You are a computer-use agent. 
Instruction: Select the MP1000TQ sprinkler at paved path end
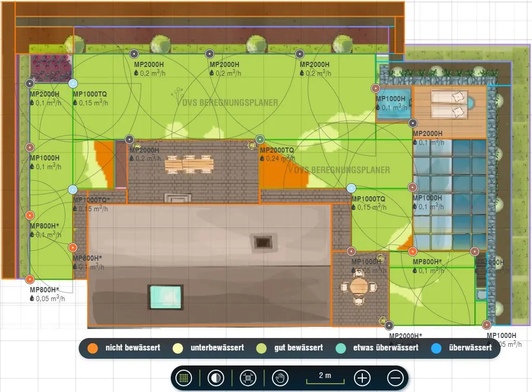pyautogui.click(x=351, y=188)
